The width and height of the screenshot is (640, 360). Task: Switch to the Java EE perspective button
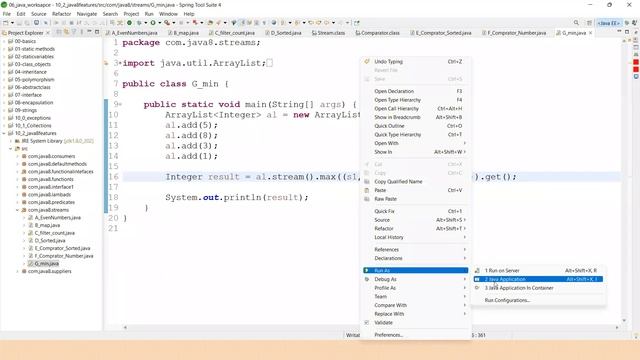tap(608, 23)
